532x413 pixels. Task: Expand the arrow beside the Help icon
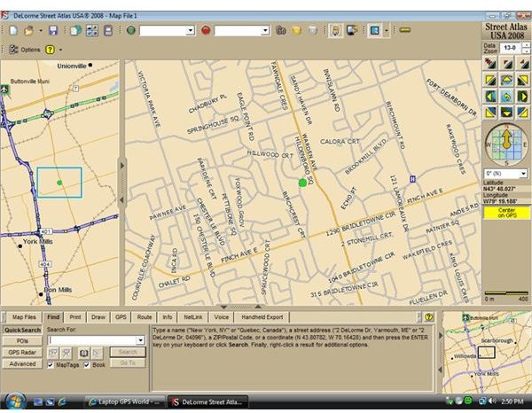[60, 50]
